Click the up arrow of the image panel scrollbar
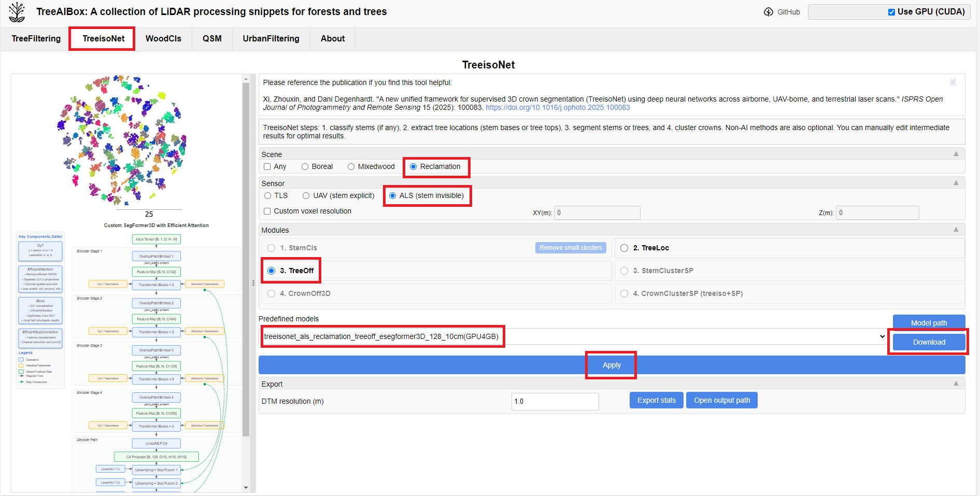The height and width of the screenshot is (496, 980). [246, 79]
